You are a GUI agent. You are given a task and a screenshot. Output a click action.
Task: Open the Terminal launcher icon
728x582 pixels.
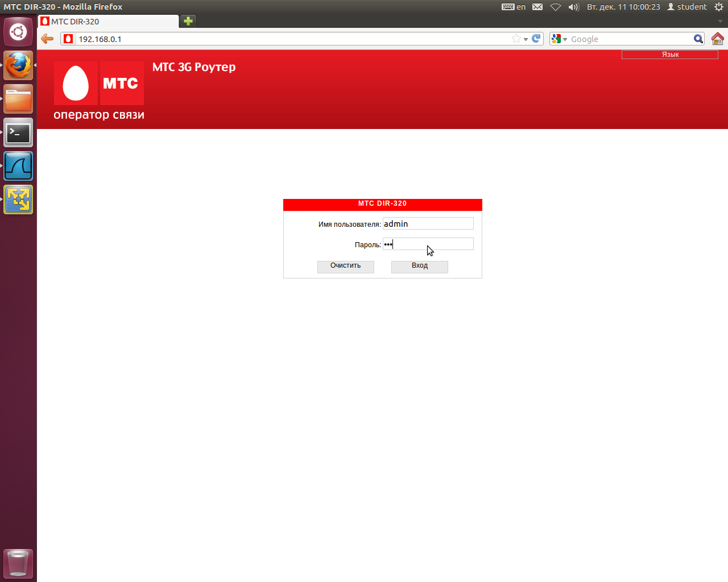(18, 132)
